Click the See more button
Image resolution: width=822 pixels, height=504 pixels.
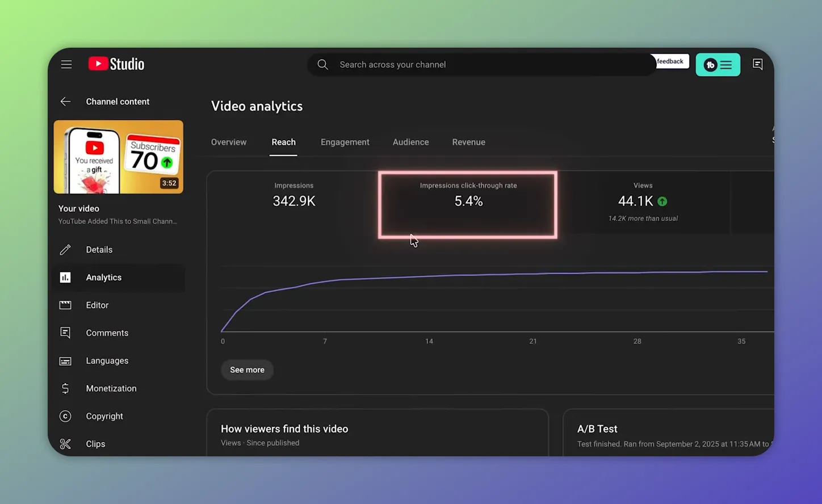[247, 369]
